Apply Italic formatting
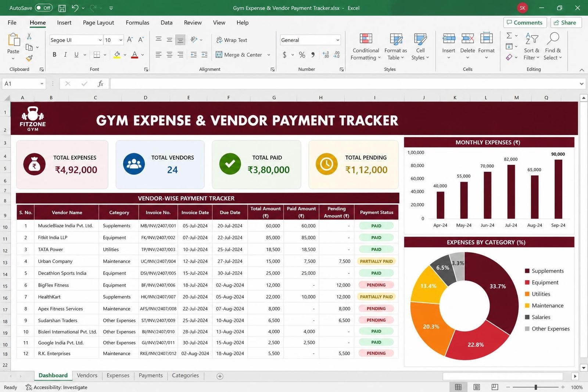 click(65, 54)
